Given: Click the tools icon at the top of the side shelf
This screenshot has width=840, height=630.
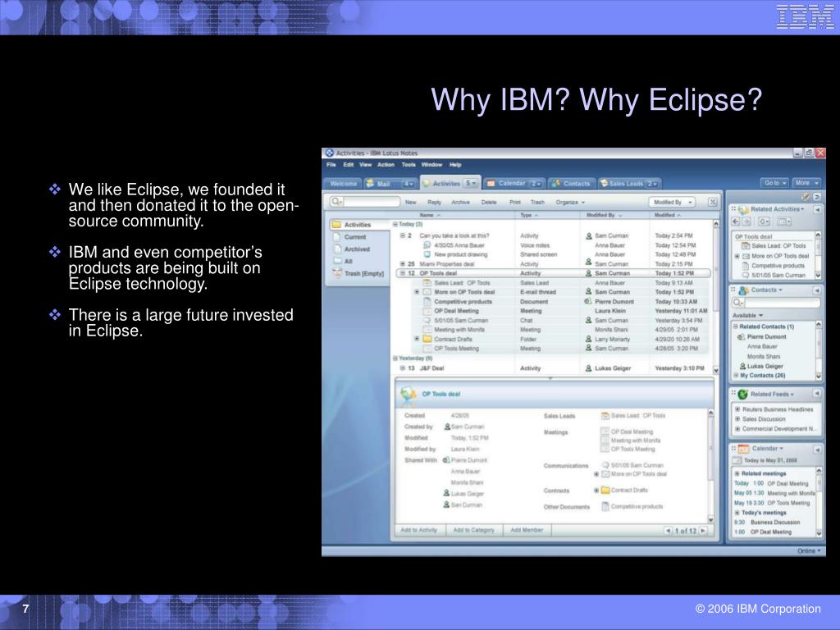Looking at the screenshot, I should click(806, 197).
